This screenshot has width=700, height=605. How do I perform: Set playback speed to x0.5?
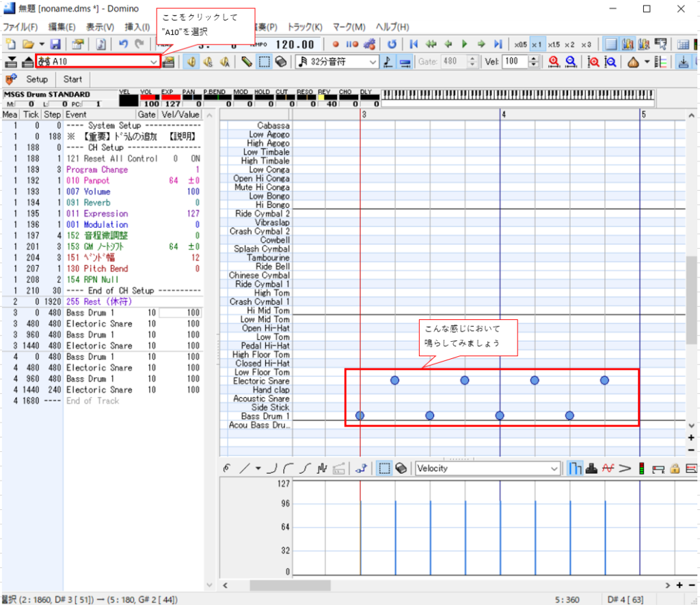pyautogui.click(x=520, y=44)
